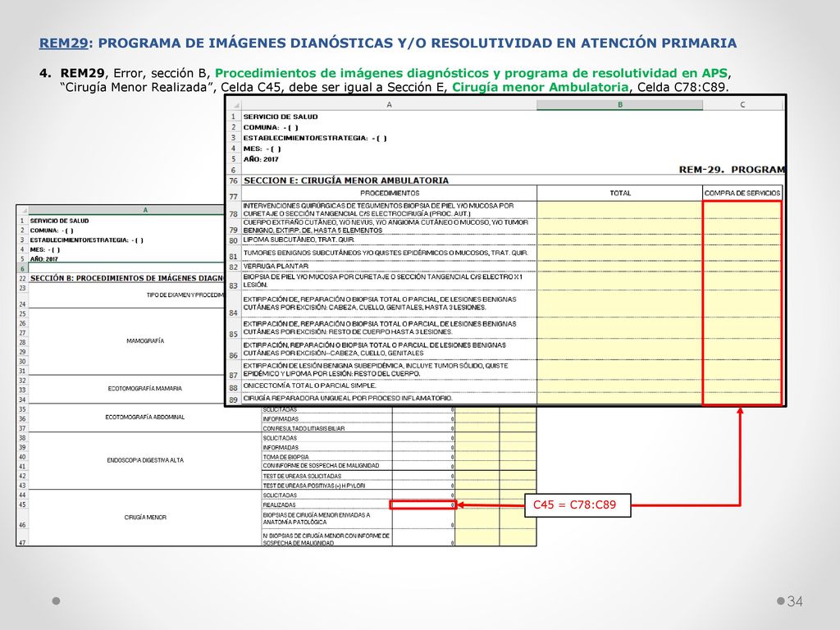Image resolution: width=840 pixels, height=630 pixels.
Task: Click the select-all corner of the Sección E sheet
Action: pyautogui.click(x=234, y=105)
